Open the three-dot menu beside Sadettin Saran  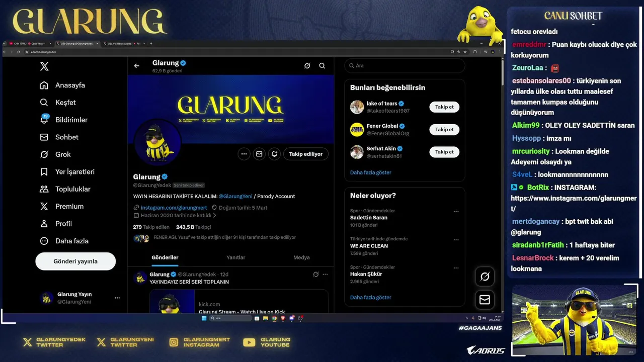pyautogui.click(x=456, y=212)
